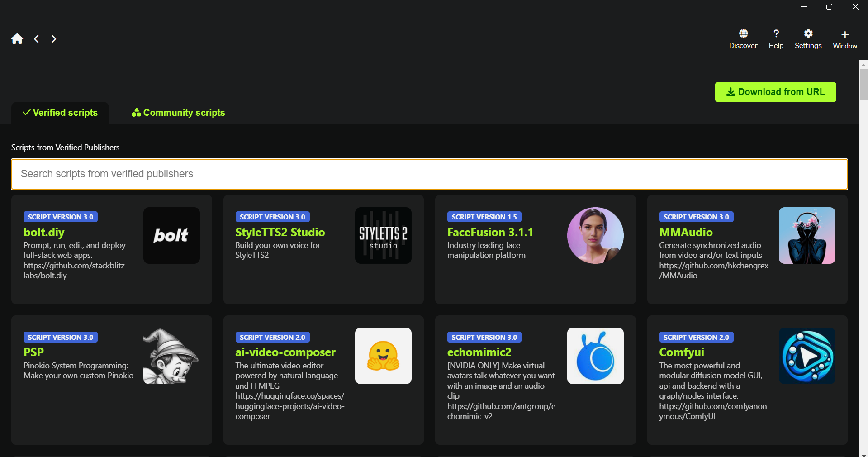This screenshot has height=457, width=868.
Task: Click the ai-video-composer Script Version 2.0 badge
Action: coord(272,337)
